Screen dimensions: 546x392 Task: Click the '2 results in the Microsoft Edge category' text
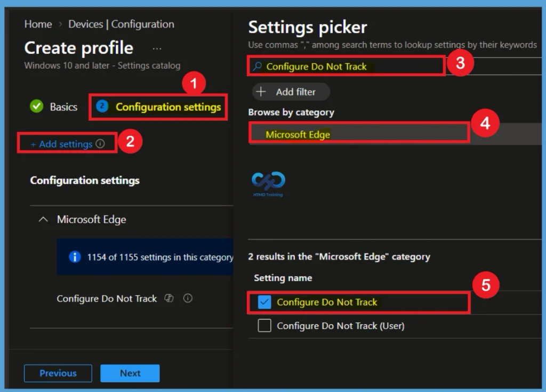click(x=339, y=257)
